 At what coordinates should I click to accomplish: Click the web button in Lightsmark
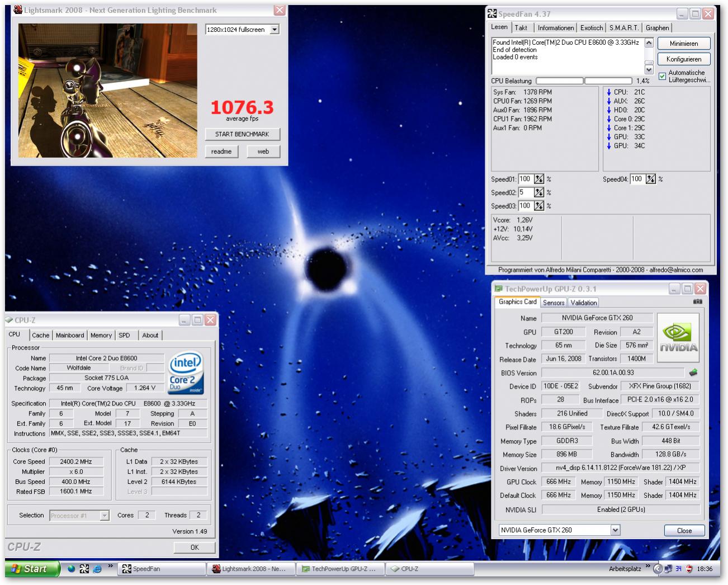pos(263,152)
